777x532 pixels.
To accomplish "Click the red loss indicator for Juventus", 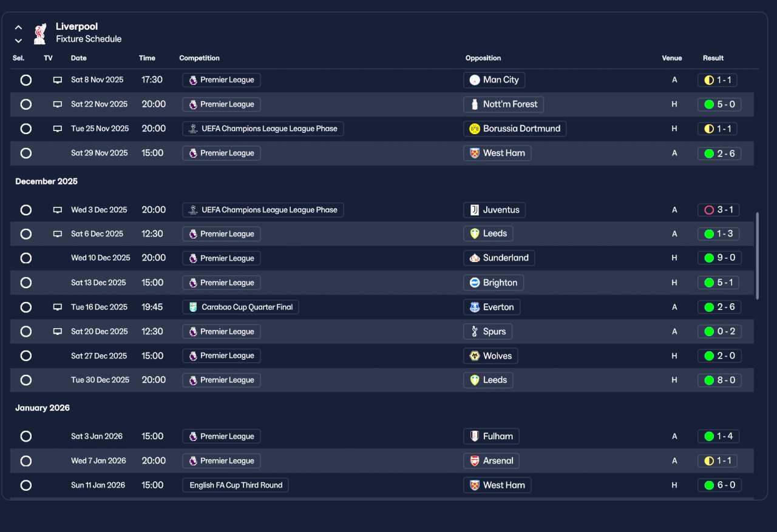I will coord(708,210).
